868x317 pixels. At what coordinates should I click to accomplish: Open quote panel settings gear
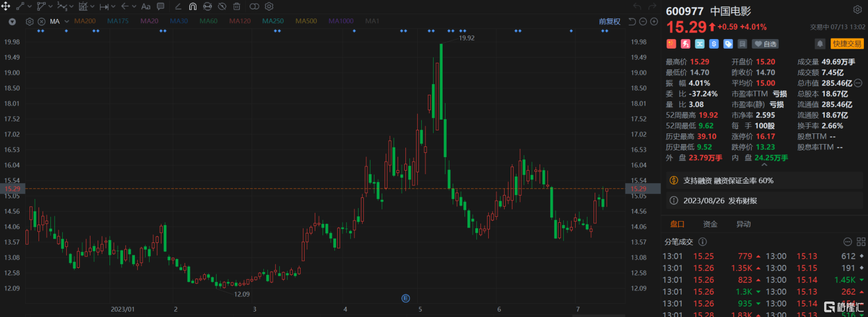click(857, 9)
